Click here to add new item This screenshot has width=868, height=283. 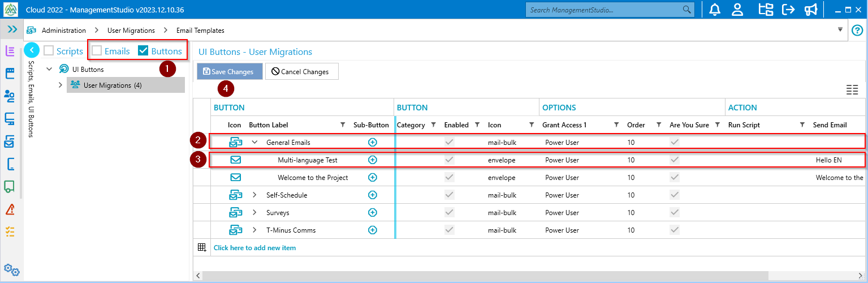(x=254, y=248)
